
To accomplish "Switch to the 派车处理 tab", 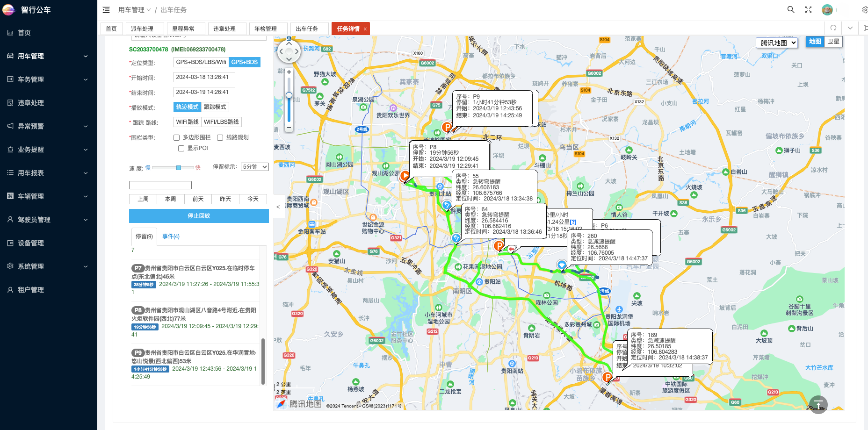I will (x=145, y=29).
